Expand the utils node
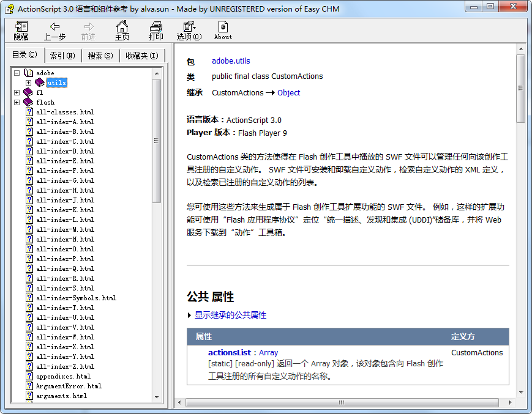This screenshot has width=532, height=414. point(28,82)
